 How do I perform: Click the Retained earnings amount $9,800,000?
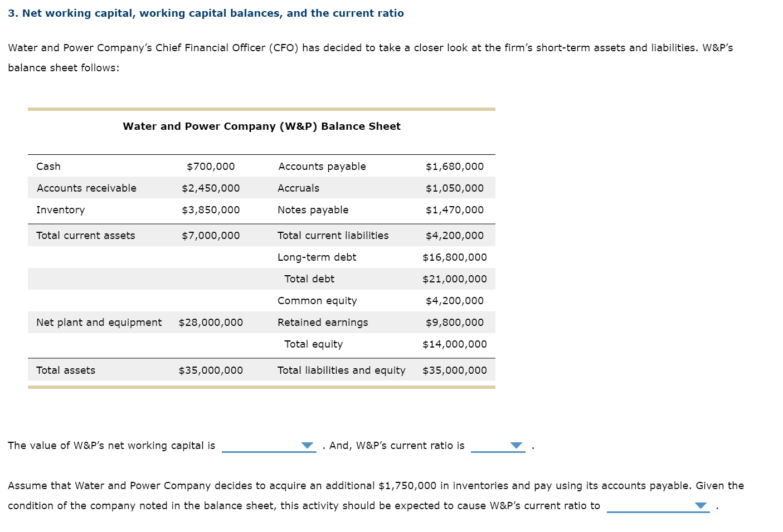(x=454, y=322)
